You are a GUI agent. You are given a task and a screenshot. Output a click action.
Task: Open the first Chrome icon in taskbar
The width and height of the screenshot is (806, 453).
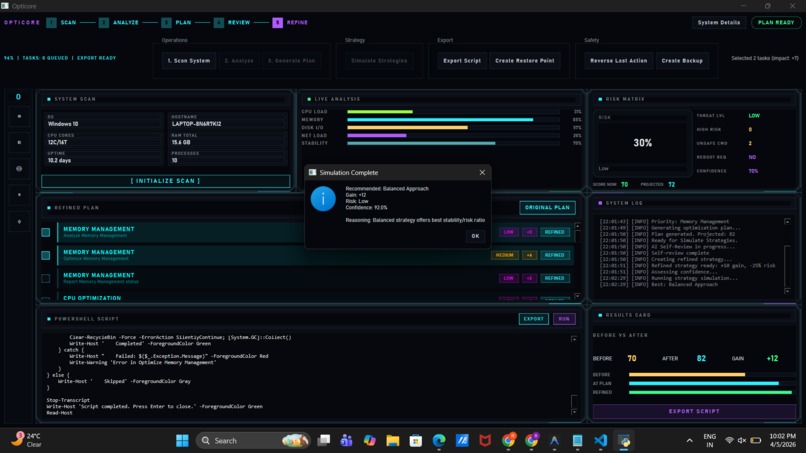[508, 441]
